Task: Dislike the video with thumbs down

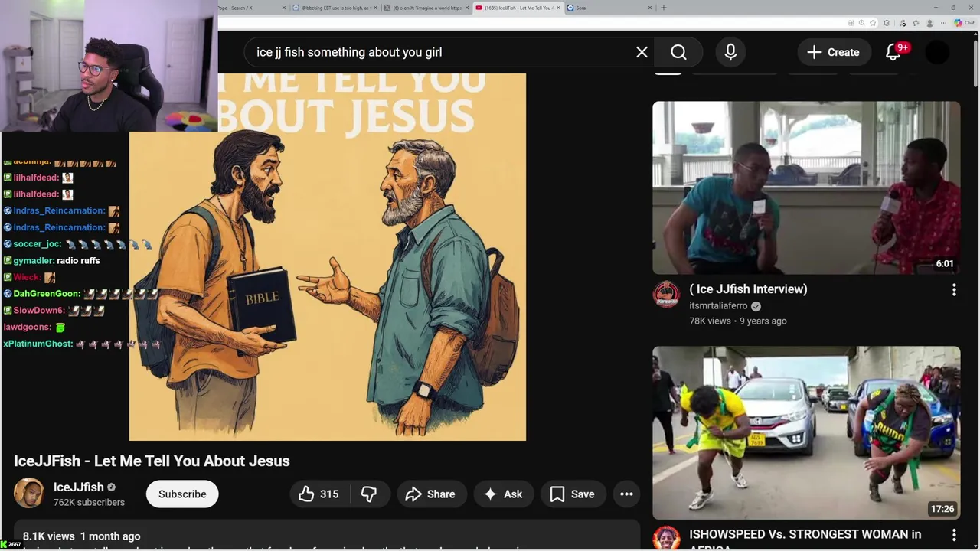Action: pos(369,494)
